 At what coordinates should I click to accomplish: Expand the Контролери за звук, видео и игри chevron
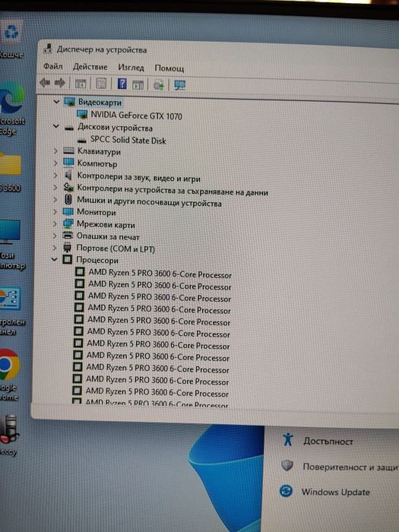[55, 176]
